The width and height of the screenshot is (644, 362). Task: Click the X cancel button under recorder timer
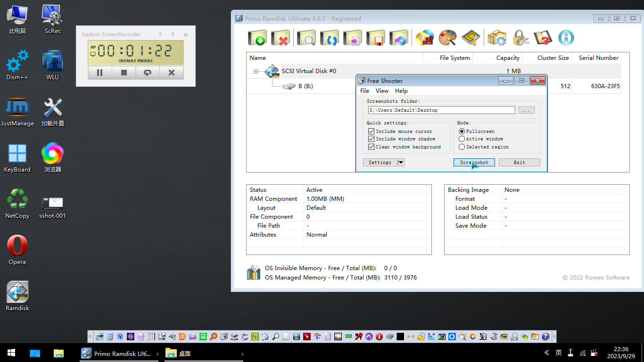pos(172,73)
